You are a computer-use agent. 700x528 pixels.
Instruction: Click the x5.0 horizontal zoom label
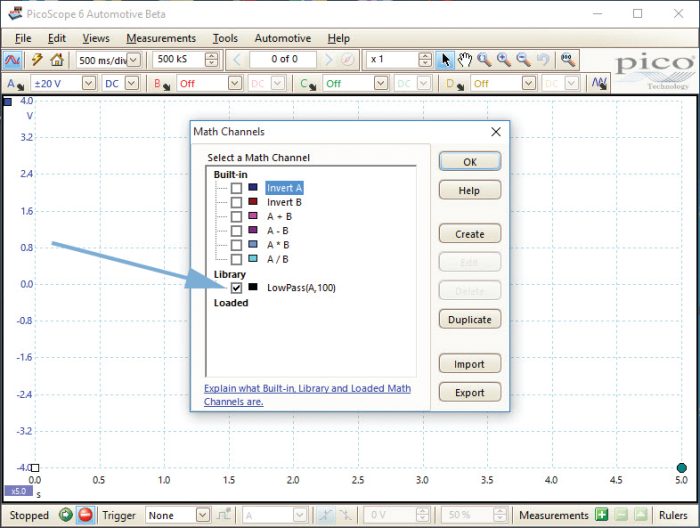coord(18,491)
